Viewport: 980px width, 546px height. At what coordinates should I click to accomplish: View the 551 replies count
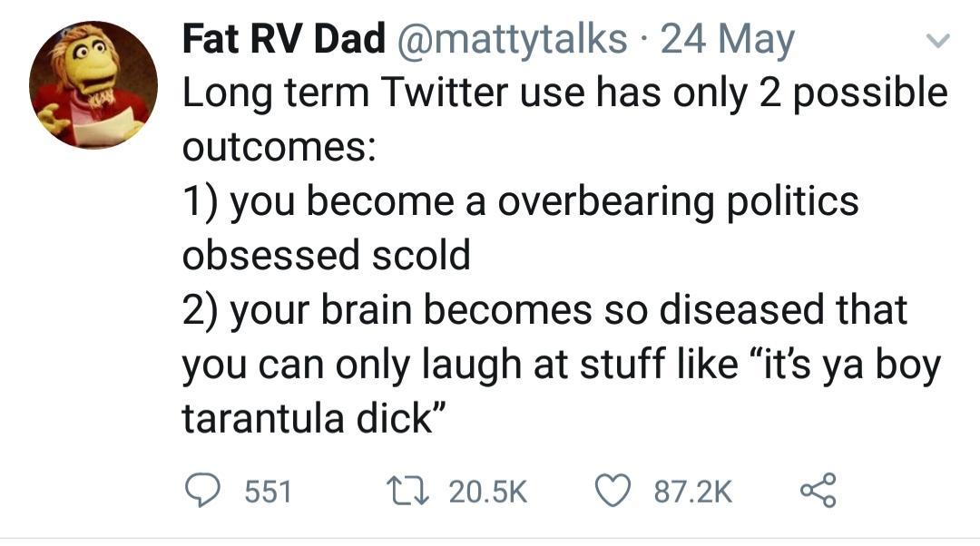tap(268, 491)
